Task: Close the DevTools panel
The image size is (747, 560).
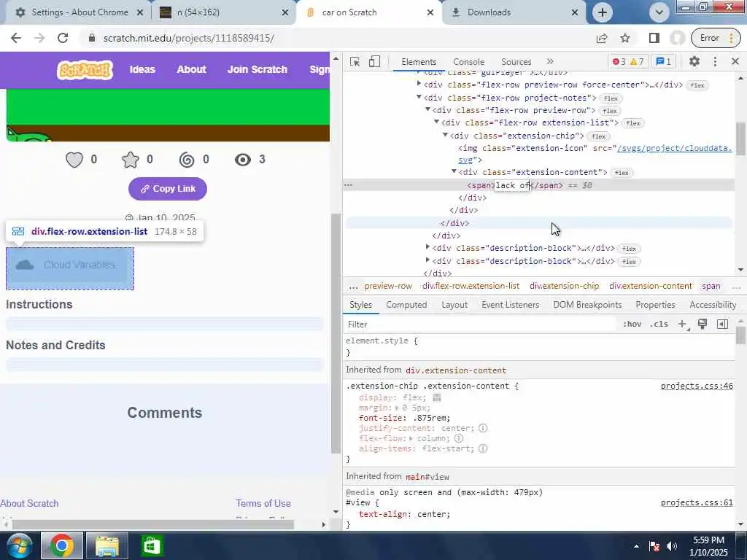Action: [x=735, y=61]
